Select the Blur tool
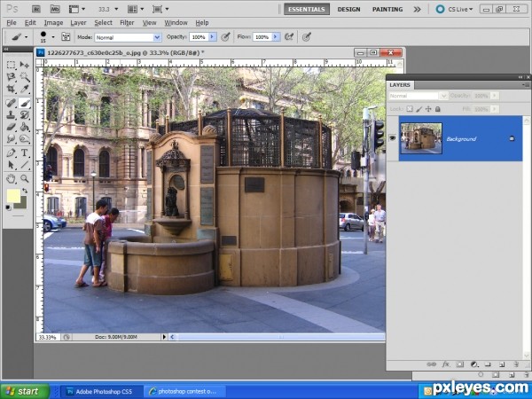Viewport: 532px width, 399px height. click(x=11, y=139)
